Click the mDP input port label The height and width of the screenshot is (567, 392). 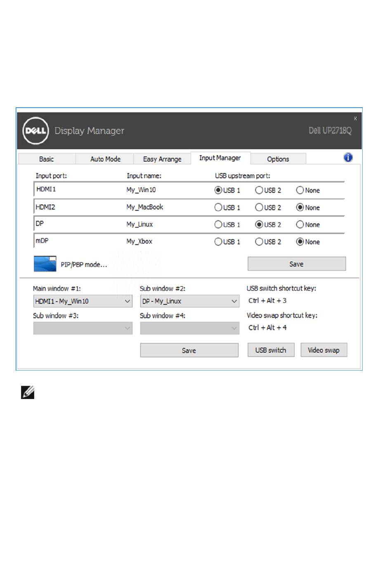tap(42, 241)
